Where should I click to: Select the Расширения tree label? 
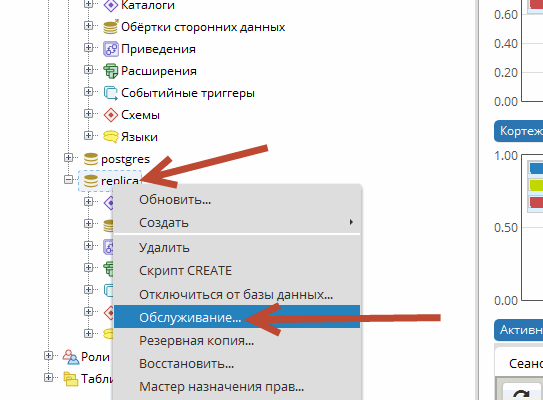(159, 71)
